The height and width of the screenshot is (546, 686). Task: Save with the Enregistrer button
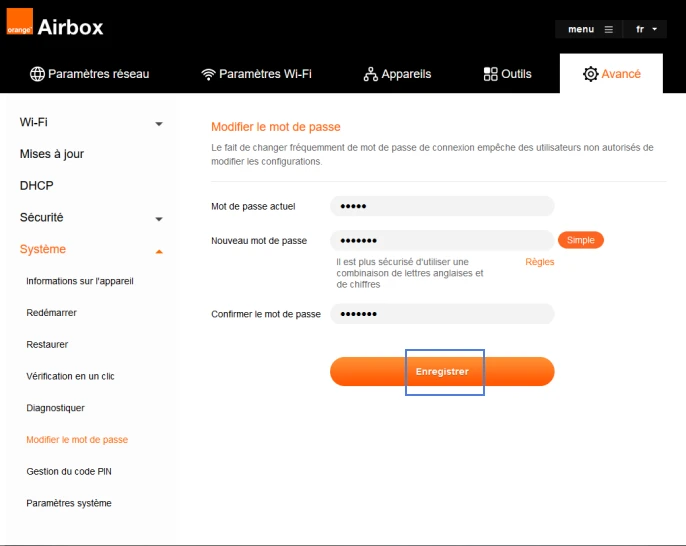pyautogui.click(x=442, y=371)
